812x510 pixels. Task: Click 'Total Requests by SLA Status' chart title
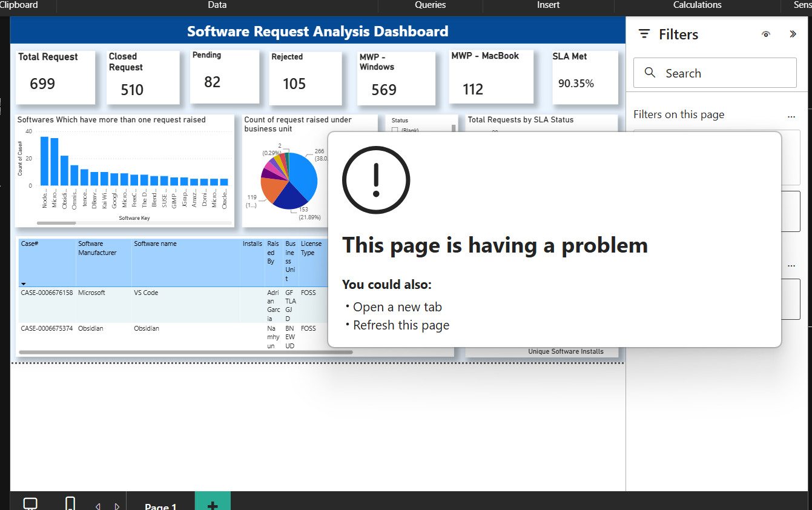tap(521, 120)
